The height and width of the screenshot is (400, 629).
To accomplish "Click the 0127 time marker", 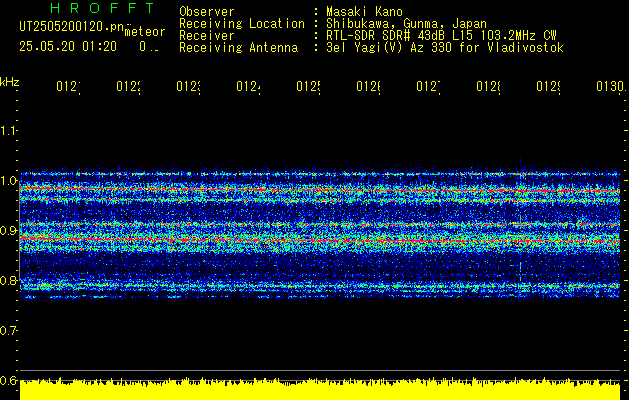I will [x=428, y=87].
